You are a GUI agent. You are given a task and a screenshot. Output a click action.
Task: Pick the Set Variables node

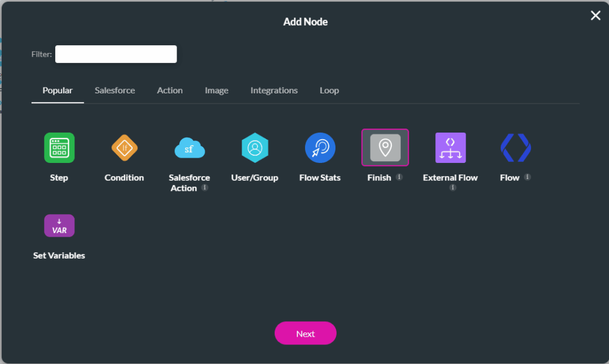coord(59,225)
